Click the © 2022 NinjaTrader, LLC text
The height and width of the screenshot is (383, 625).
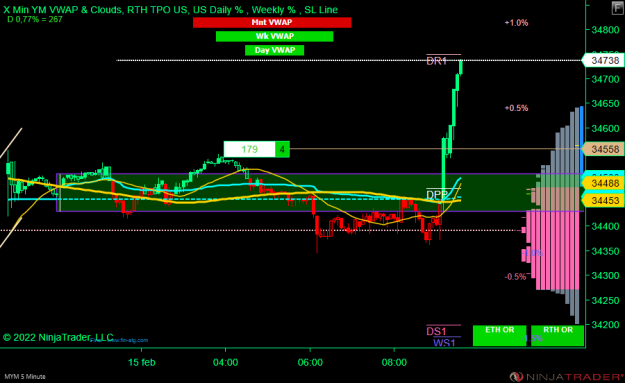point(58,338)
